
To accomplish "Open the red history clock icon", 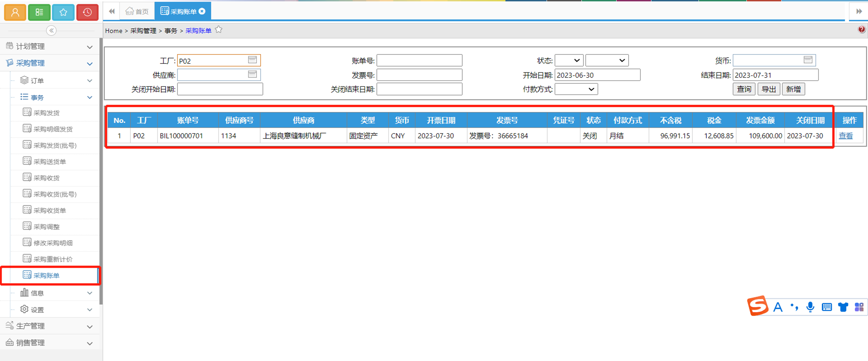I will [x=87, y=12].
